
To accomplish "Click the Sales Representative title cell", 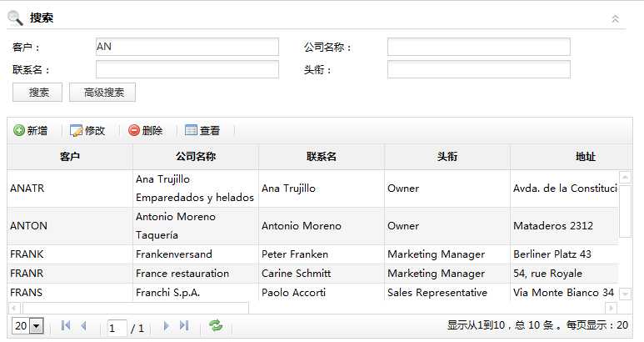I will pos(447,292).
